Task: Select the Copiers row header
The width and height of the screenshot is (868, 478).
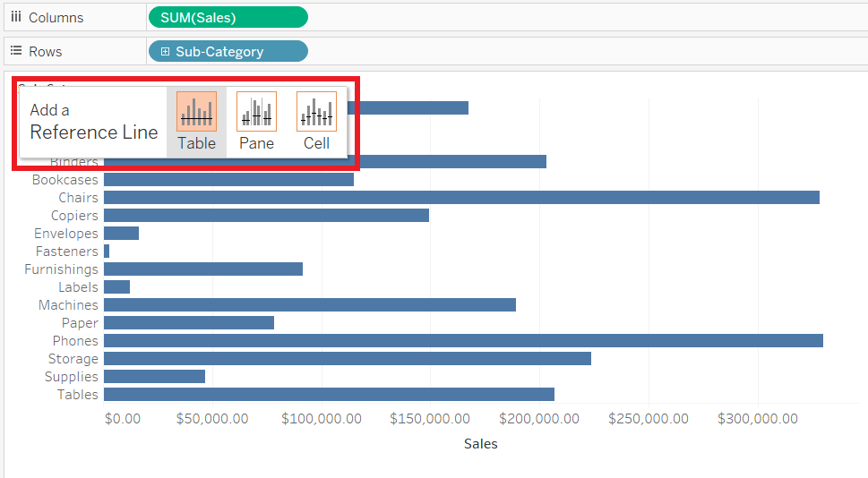Action: tap(74, 216)
